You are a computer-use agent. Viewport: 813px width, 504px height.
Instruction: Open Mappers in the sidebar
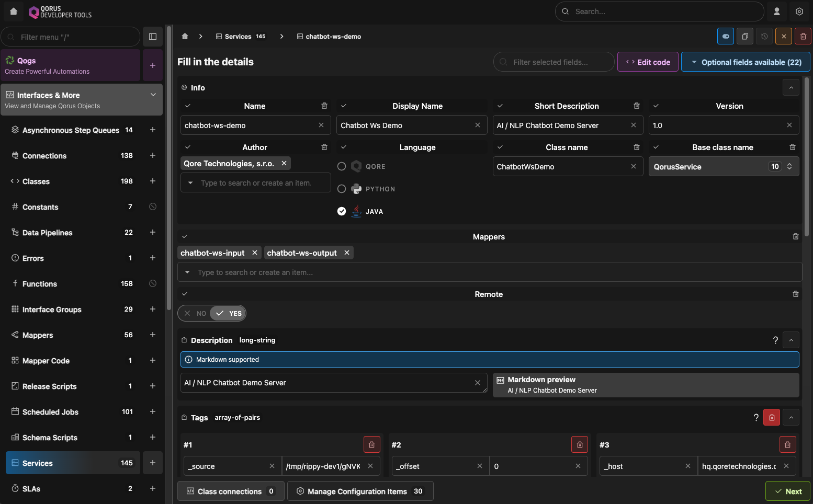pyautogui.click(x=38, y=335)
